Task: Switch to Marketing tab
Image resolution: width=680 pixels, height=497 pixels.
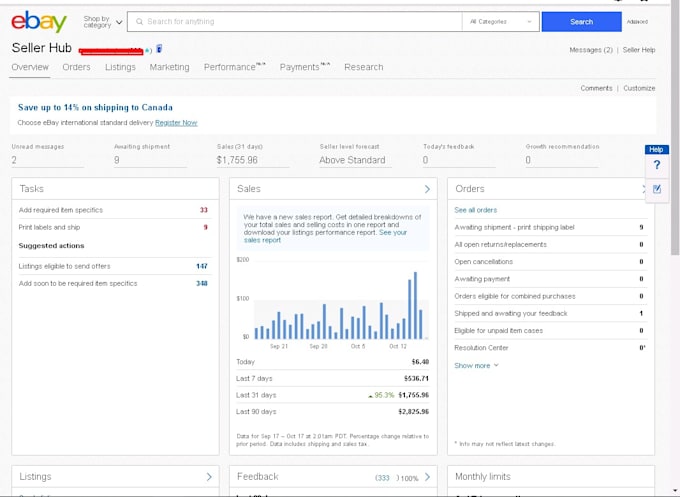Action: click(x=170, y=67)
